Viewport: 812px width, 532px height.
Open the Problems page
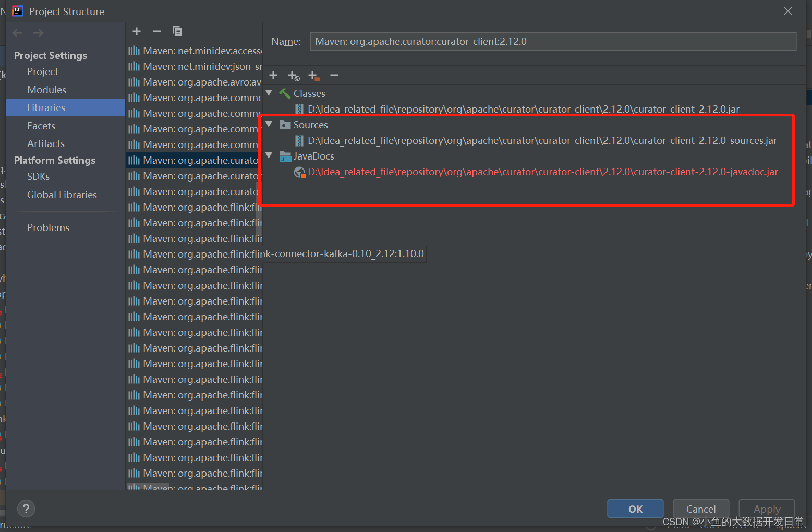point(48,227)
